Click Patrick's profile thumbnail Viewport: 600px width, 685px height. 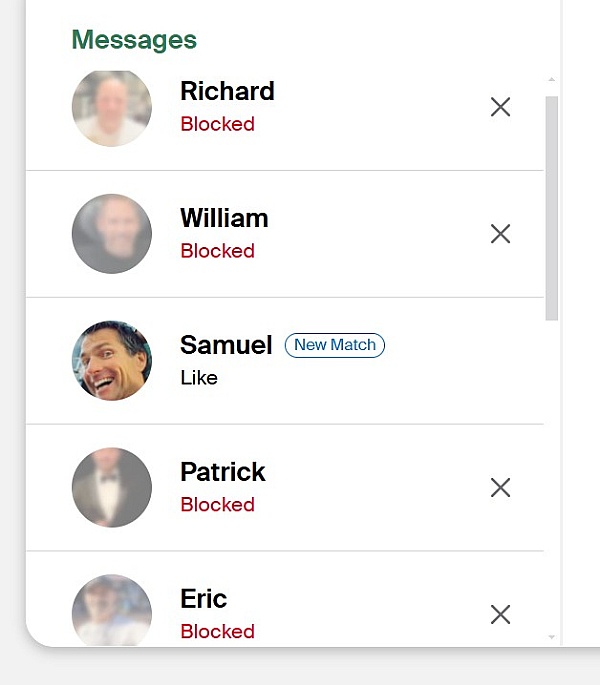coord(112,488)
